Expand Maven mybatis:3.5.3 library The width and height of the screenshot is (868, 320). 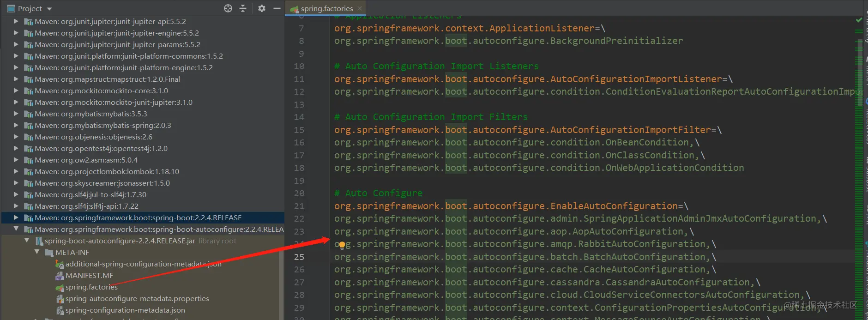(16, 114)
